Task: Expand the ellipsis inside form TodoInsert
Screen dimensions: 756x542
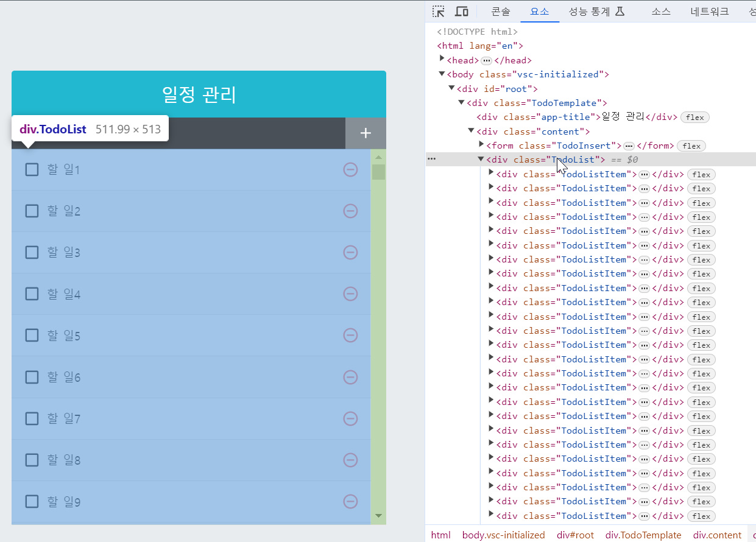Action: click(629, 146)
